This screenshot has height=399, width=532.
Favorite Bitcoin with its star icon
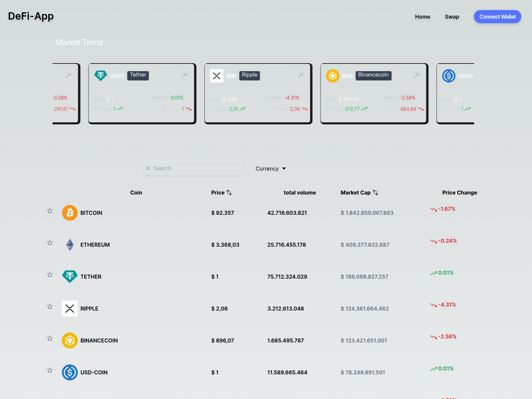pos(50,211)
